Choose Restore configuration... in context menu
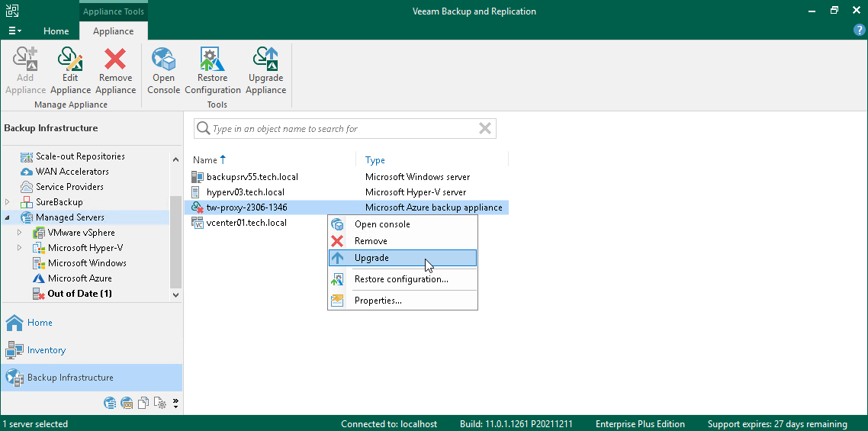The width and height of the screenshot is (868, 431). coord(403,279)
